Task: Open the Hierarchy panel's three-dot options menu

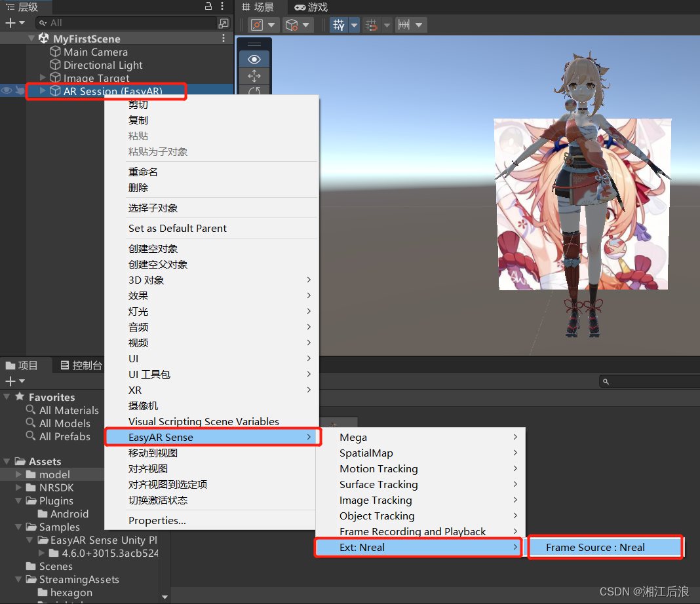Action: pyautogui.click(x=222, y=7)
